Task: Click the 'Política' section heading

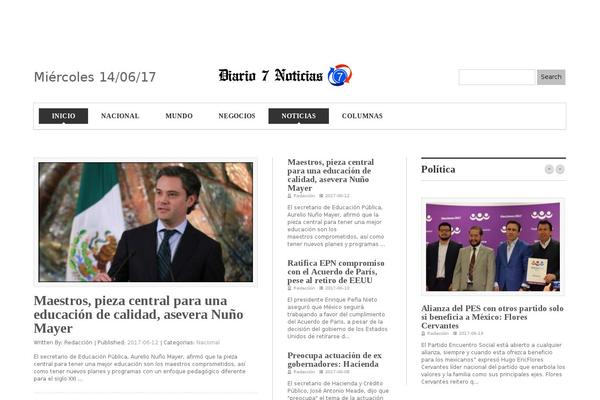Action: [x=438, y=169]
